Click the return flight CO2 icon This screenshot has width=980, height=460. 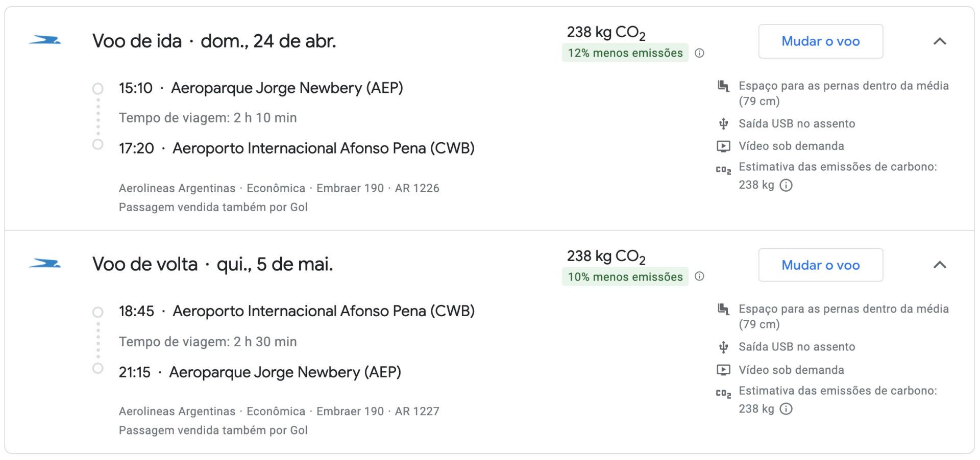pyautogui.click(x=723, y=393)
